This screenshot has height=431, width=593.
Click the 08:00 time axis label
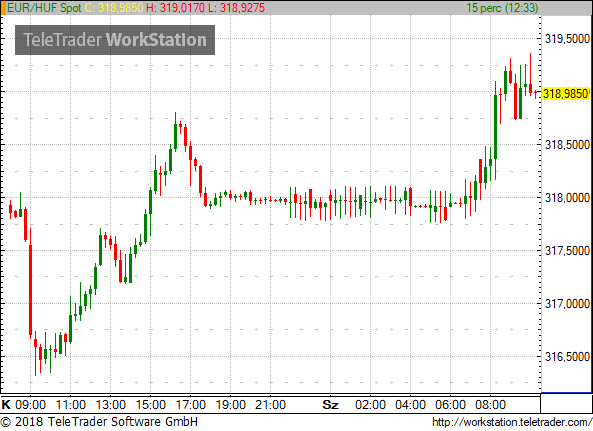pyautogui.click(x=490, y=405)
